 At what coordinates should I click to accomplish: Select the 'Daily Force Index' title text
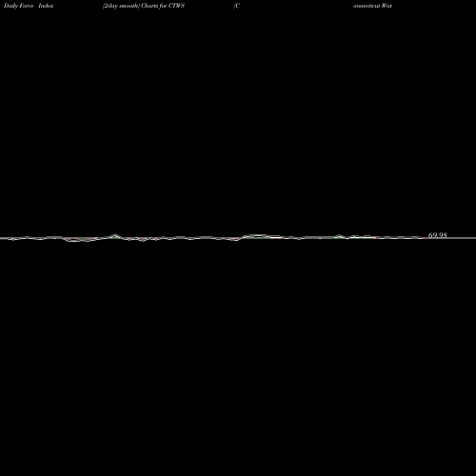29,6
